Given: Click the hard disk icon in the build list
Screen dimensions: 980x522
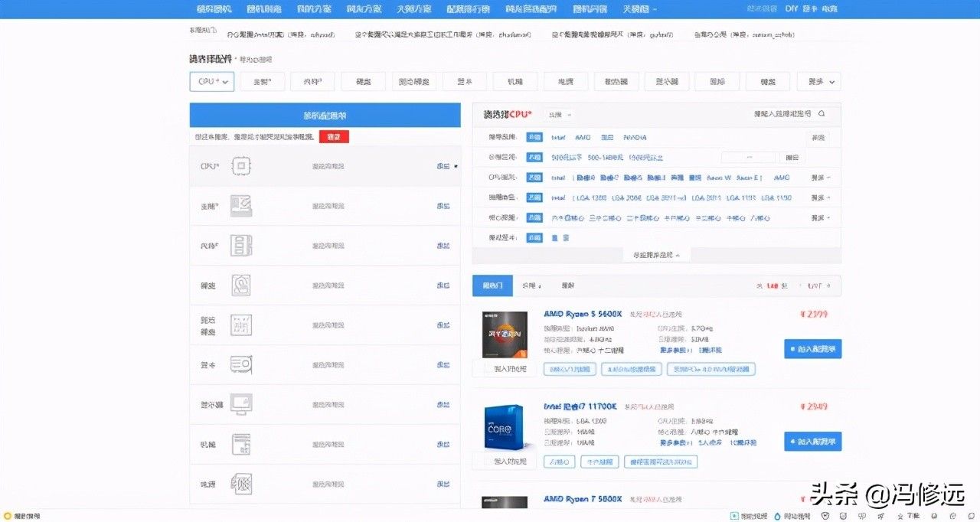Looking at the screenshot, I should pos(241,285).
